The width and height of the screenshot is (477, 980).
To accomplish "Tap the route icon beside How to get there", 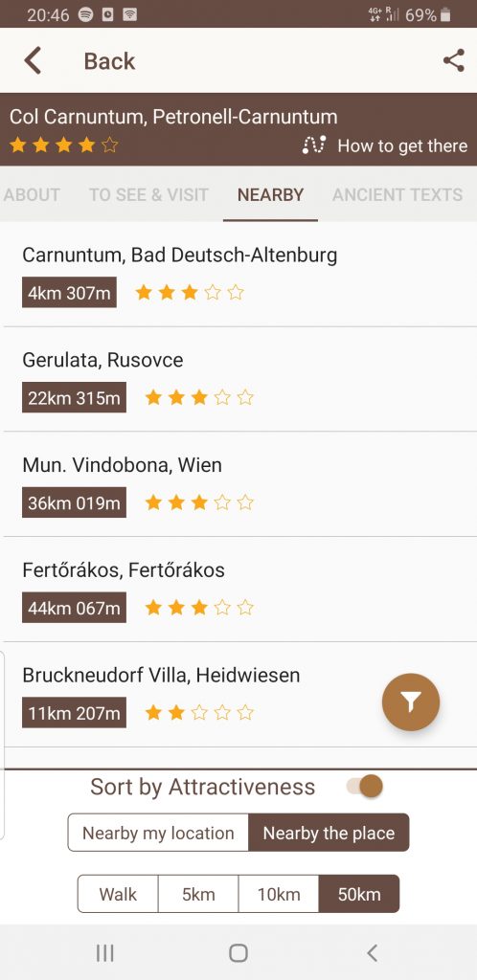I will [x=313, y=145].
